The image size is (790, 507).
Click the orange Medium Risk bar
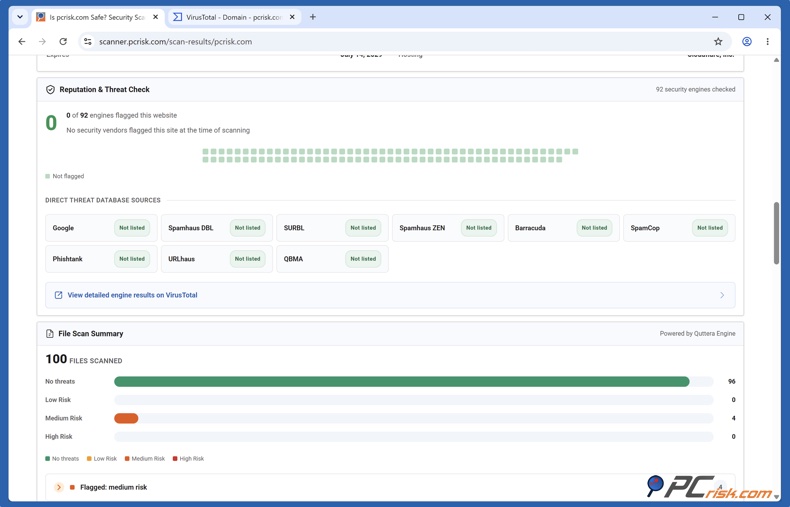(x=126, y=418)
